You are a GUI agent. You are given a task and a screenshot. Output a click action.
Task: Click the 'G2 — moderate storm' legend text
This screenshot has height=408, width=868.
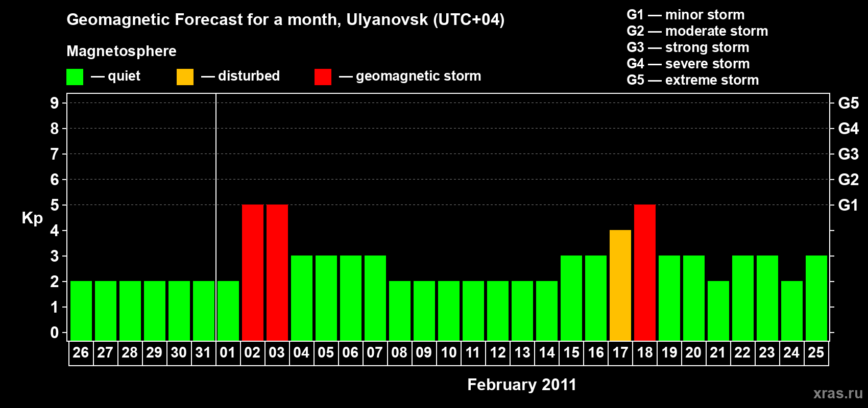tap(697, 31)
